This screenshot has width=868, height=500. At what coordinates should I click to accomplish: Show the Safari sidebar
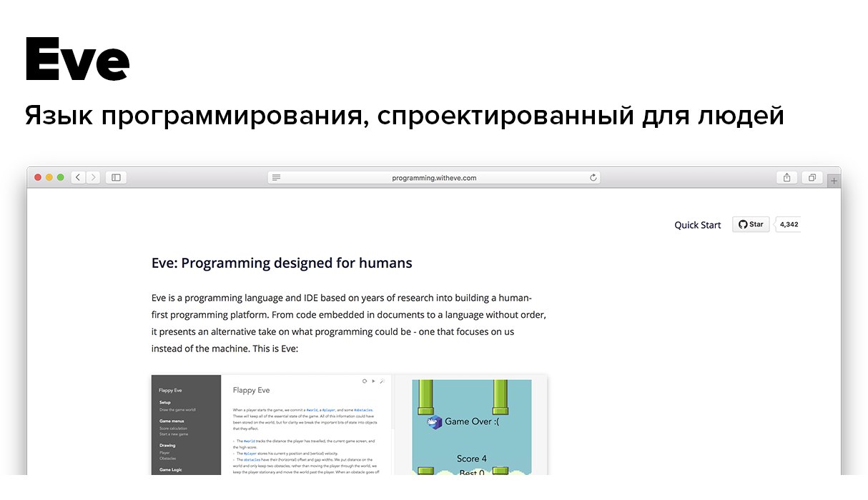click(x=116, y=177)
